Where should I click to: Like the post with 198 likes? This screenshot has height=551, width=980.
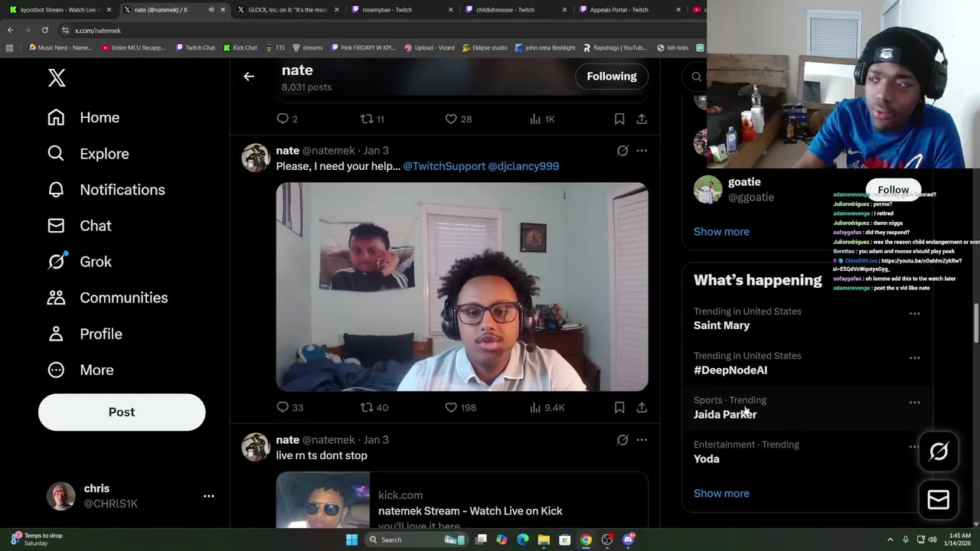point(460,407)
